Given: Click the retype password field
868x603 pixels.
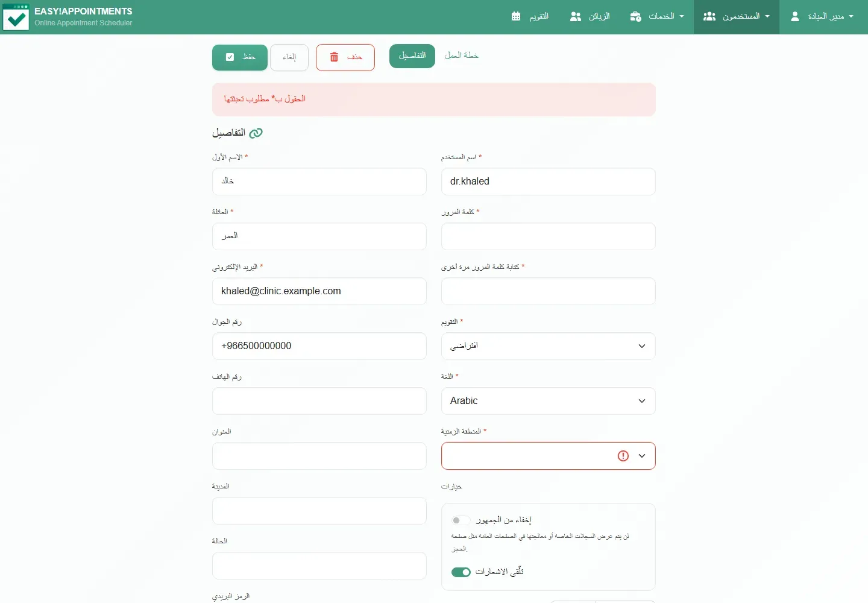Looking at the screenshot, I should point(549,291).
